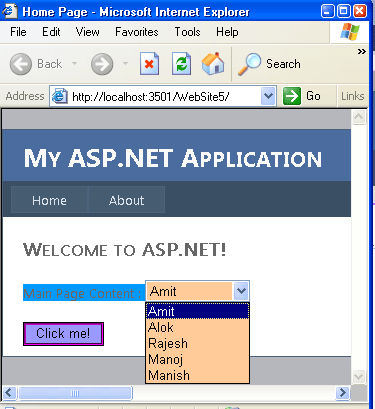Click into the Address URL field
The width and height of the screenshot is (375, 409).
[x=163, y=96]
